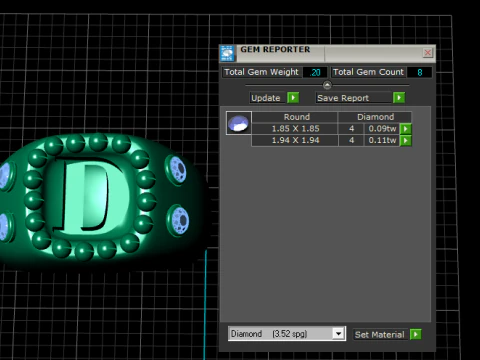Screen dimensions: 480x360
Task: Select the round gem thumbnail
Action: (239, 123)
